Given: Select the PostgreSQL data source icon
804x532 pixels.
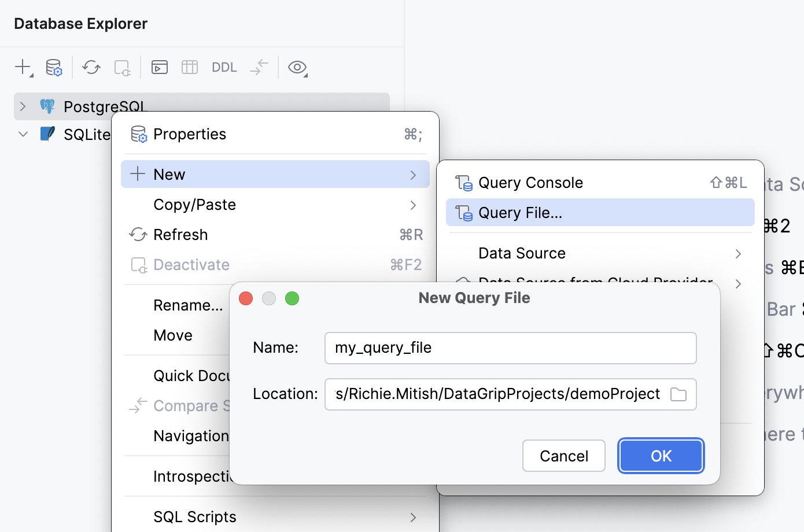Looking at the screenshot, I should coord(47,106).
